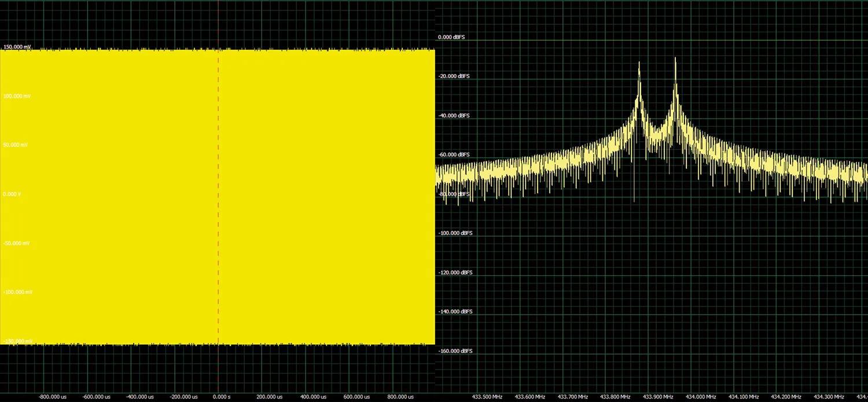Select the -400.000 us time axis label
Viewport: 868px width, 402px height.
point(140,397)
